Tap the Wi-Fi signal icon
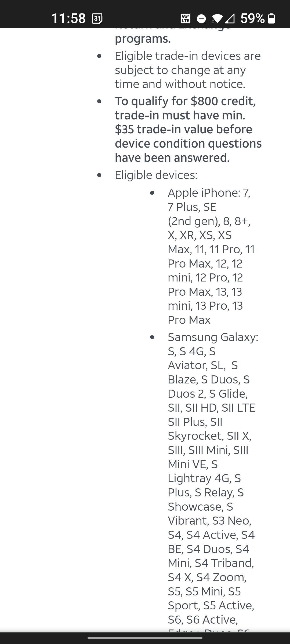Image resolution: width=290 pixels, height=644 pixels. coord(218,18)
